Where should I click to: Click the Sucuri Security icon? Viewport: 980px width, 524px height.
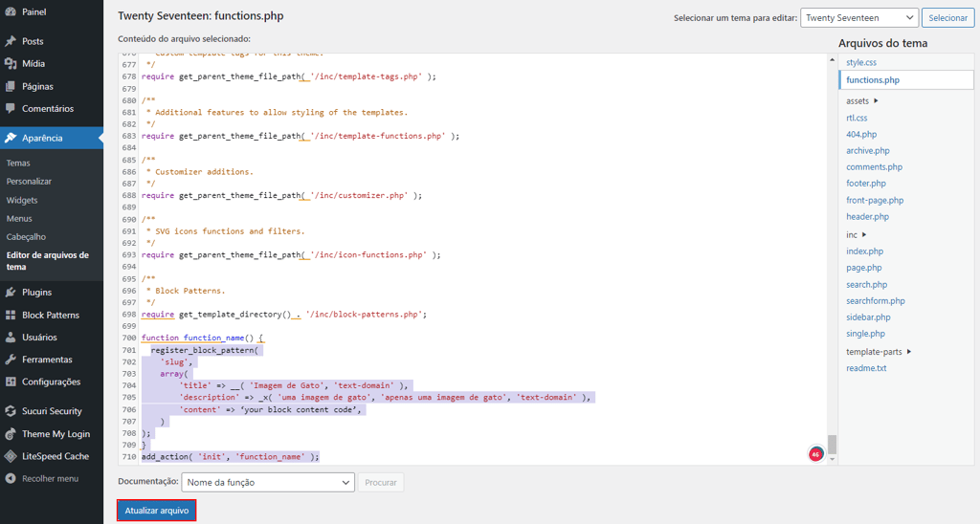(x=11, y=411)
